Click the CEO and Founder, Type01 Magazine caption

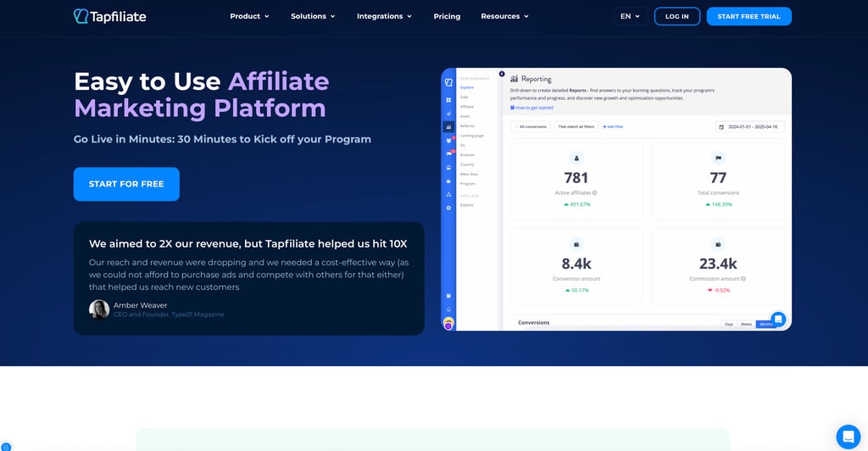(x=169, y=315)
